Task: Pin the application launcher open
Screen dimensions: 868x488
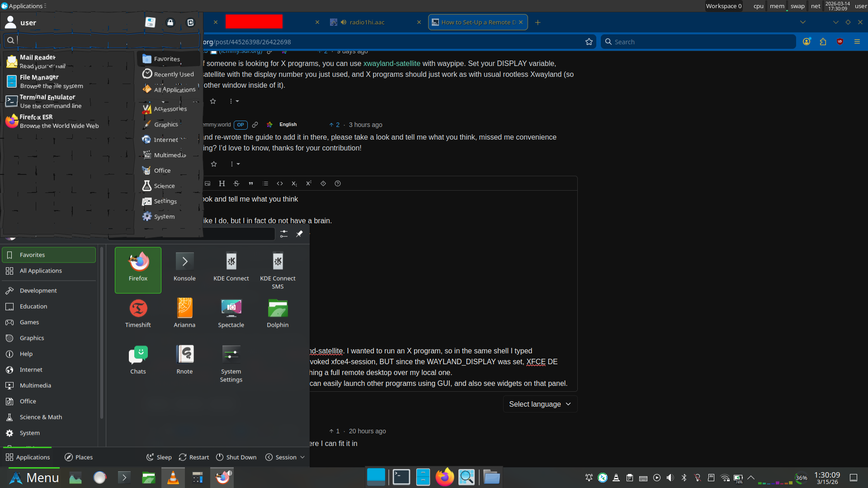Action: coord(299,234)
